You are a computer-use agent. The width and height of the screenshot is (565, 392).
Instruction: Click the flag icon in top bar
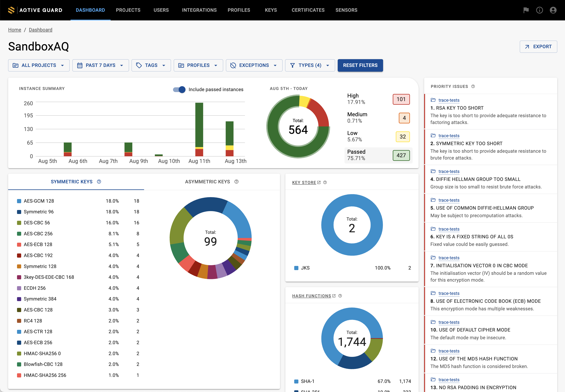point(526,10)
